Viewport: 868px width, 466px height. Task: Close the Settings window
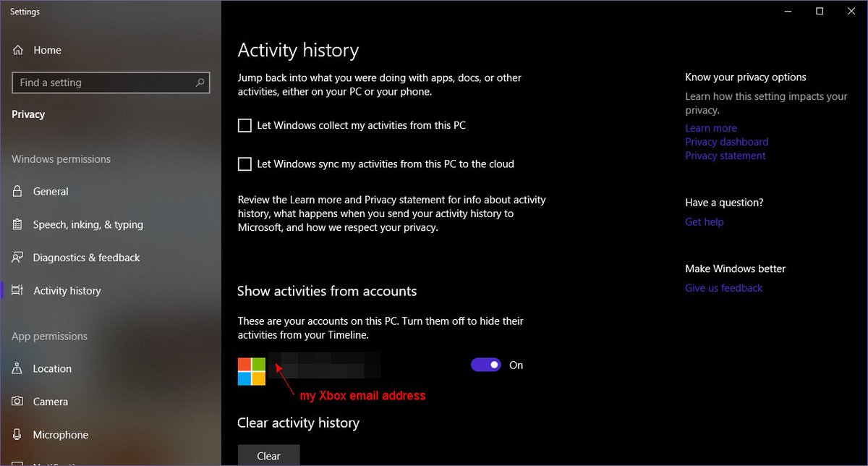852,11
